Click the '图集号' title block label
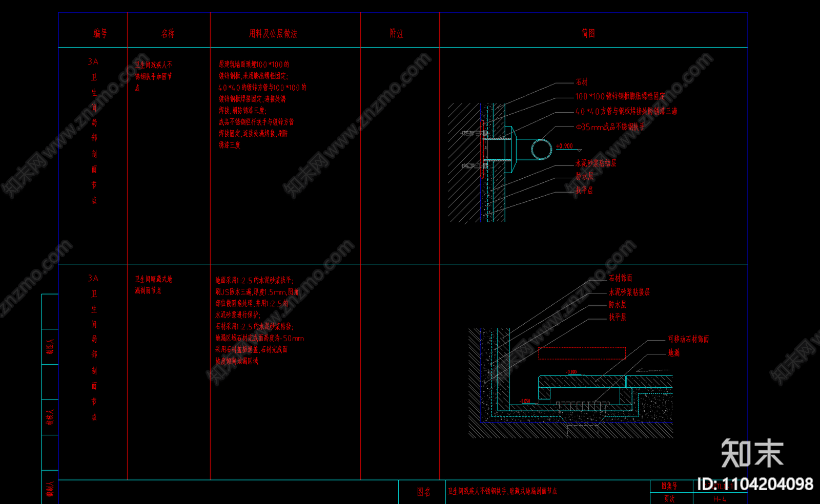Screen dimensions: 820x504 (x=669, y=486)
